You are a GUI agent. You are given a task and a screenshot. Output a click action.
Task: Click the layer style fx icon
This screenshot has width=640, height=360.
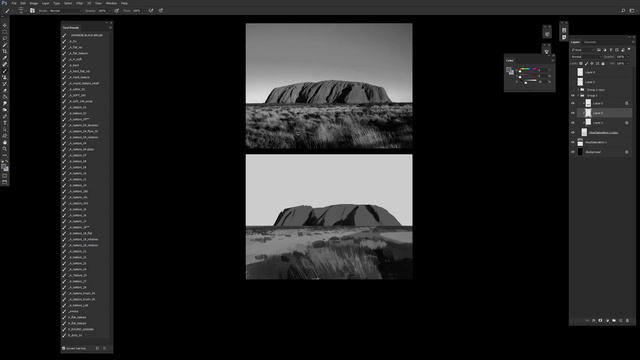tap(593, 321)
